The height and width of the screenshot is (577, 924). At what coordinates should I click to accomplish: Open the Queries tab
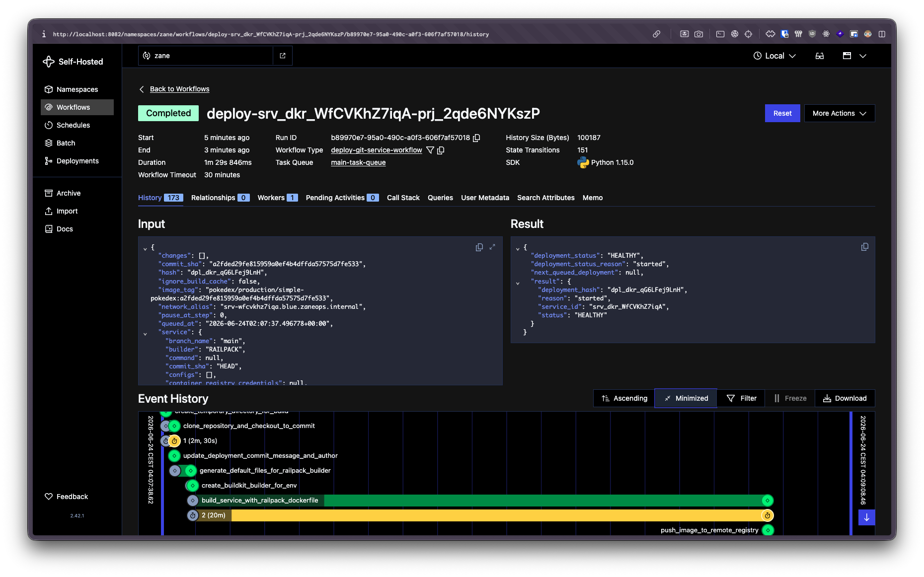(440, 198)
